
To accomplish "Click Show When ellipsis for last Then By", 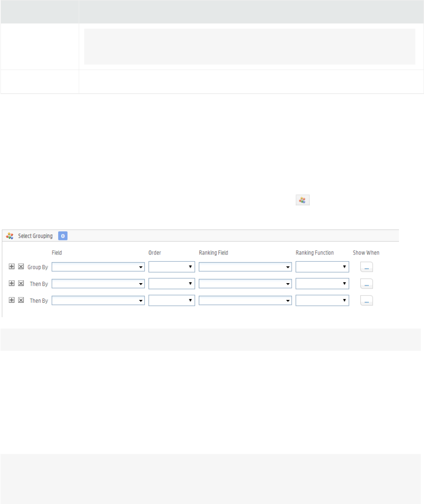I will pos(367,301).
